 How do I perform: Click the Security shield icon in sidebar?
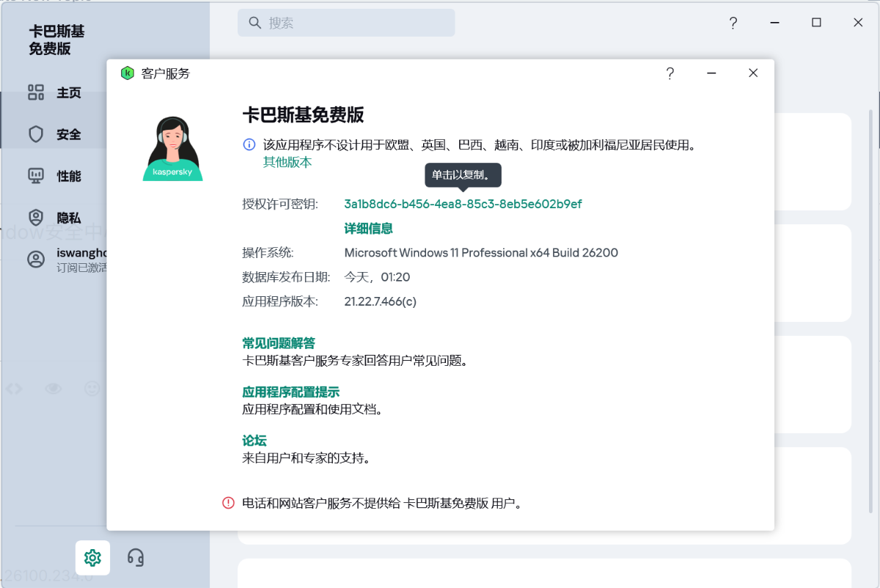pos(36,134)
